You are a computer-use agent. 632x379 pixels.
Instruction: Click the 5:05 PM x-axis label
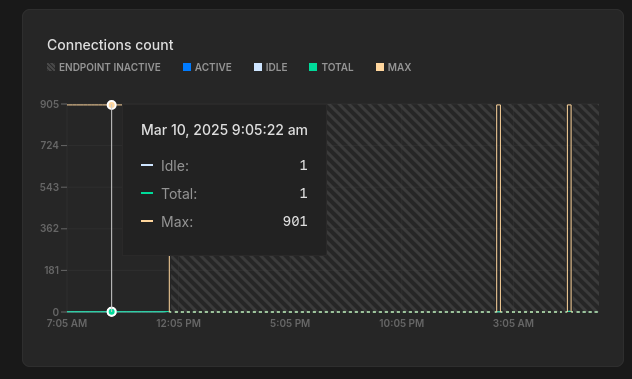pos(290,323)
